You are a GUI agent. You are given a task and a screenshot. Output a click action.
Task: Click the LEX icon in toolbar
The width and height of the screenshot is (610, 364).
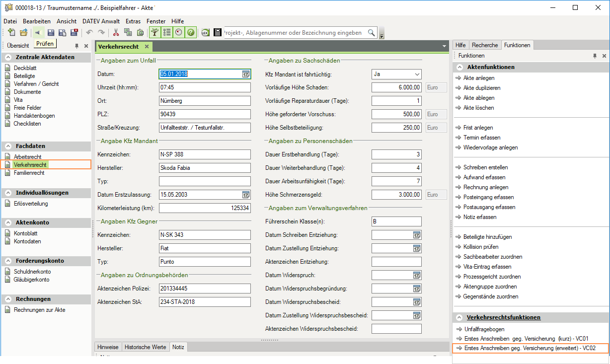205,33
